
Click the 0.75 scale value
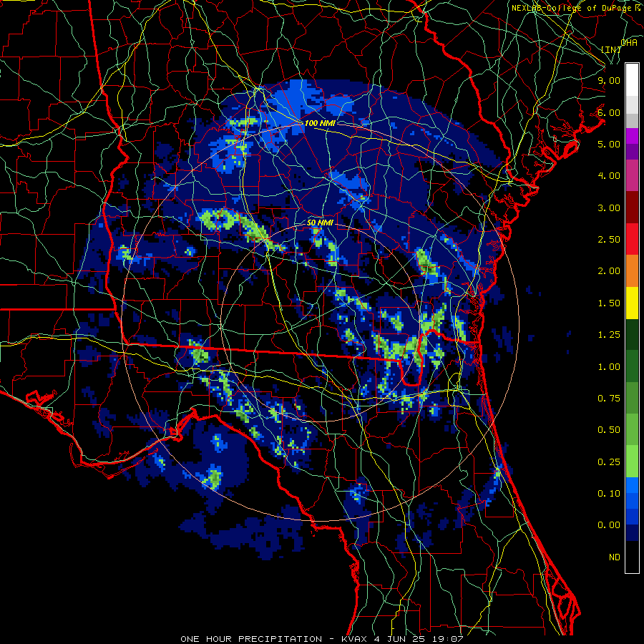pos(609,399)
